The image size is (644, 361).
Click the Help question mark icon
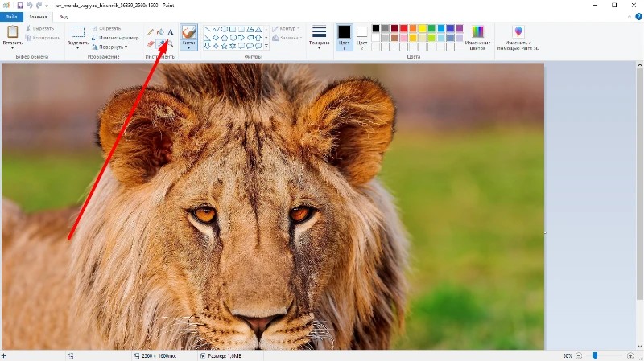[x=637, y=16]
